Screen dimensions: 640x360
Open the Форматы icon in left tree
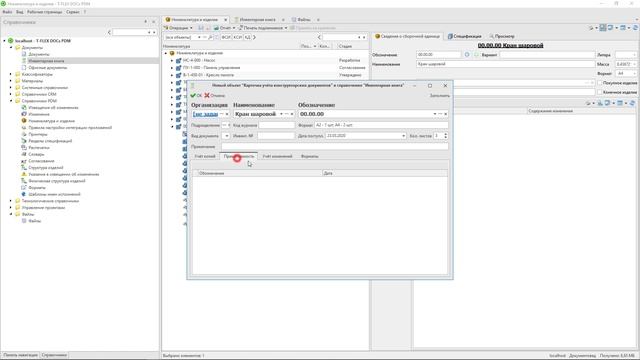point(24,187)
